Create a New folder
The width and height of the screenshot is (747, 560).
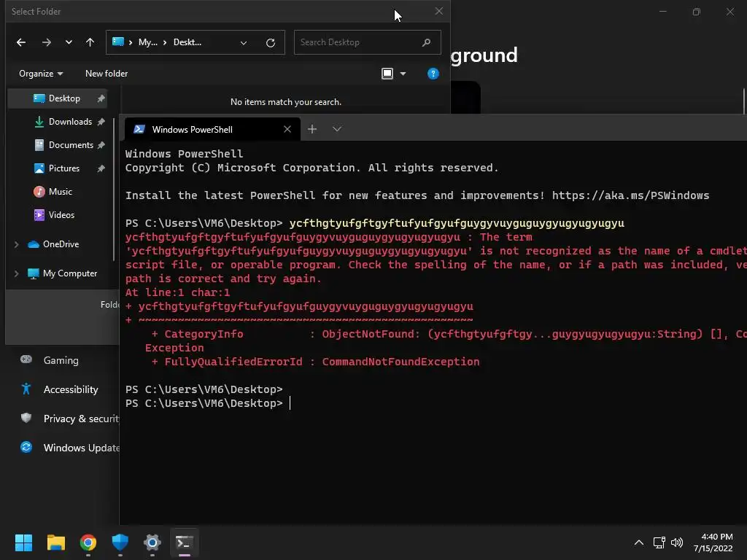[x=107, y=74]
